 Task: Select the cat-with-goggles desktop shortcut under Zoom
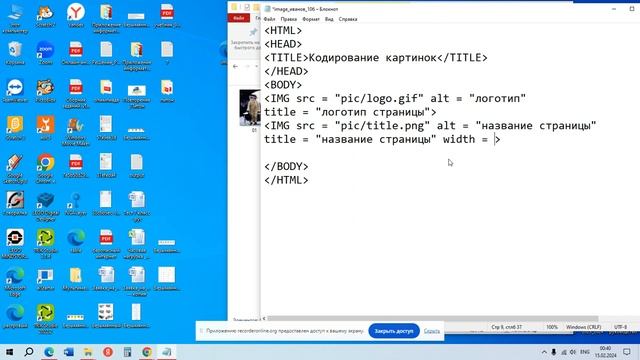coord(45,91)
